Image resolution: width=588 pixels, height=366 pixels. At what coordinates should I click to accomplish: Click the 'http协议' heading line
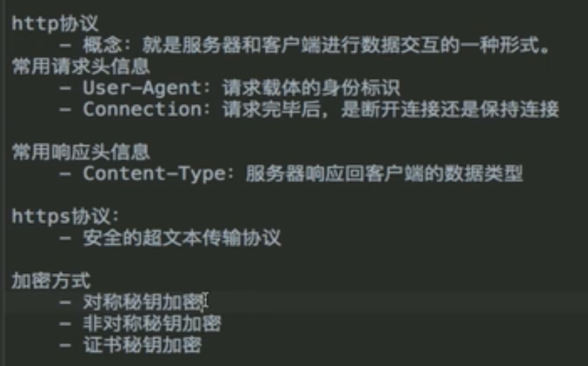click(55, 24)
